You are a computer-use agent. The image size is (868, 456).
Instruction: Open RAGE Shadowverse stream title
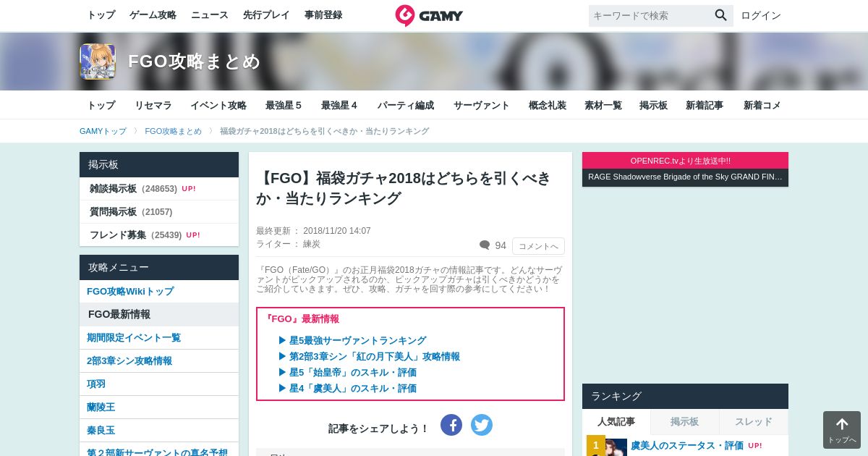[x=685, y=177]
